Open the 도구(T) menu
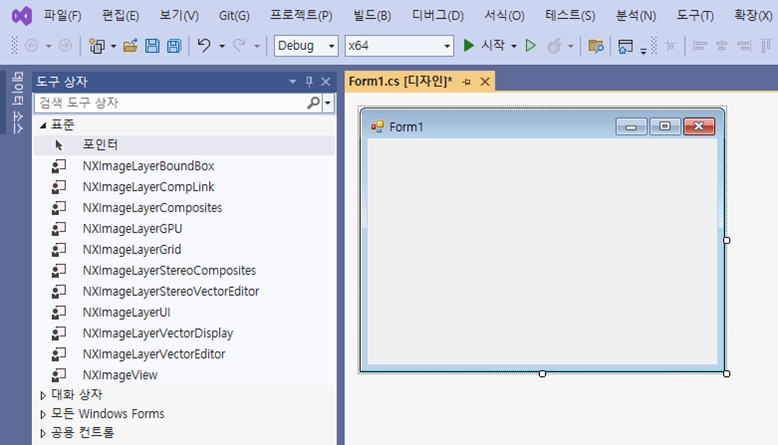 [695, 15]
